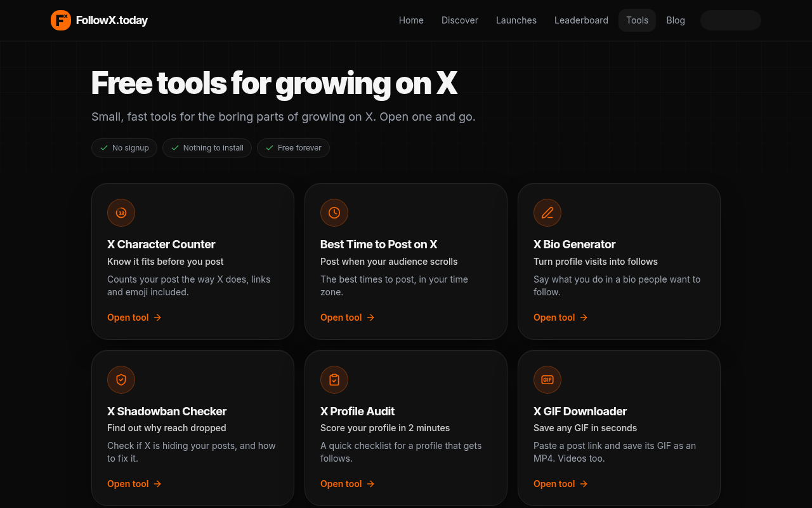The width and height of the screenshot is (812, 508).
Task: Click the shield icon for X Shadowban Checker
Action: (x=121, y=380)
